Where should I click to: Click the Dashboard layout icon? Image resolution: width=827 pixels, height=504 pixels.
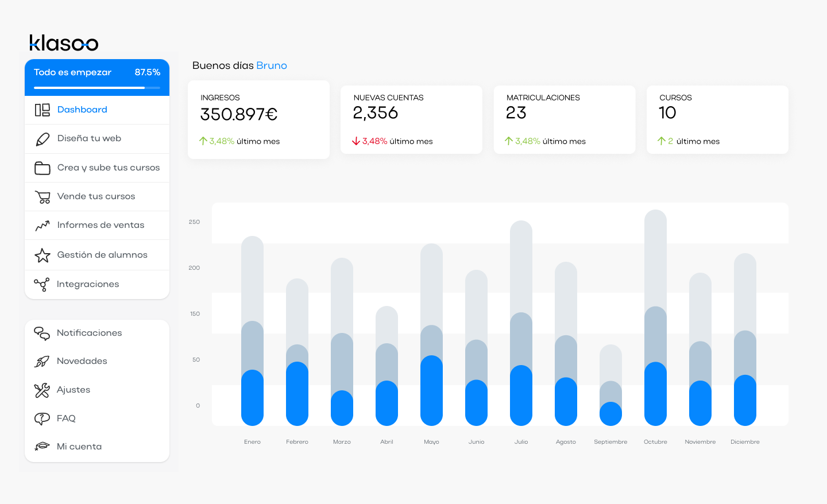click(x=42, y=110)
